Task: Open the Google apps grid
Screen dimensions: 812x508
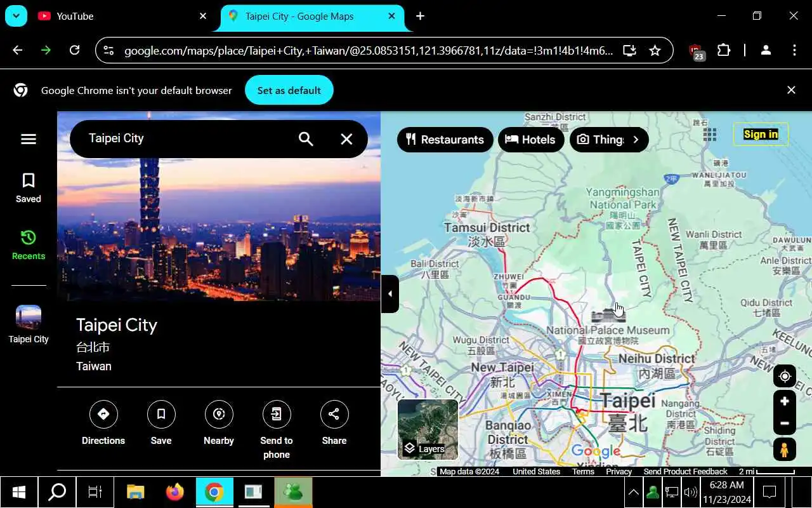Action: click(x=710, y=134)
